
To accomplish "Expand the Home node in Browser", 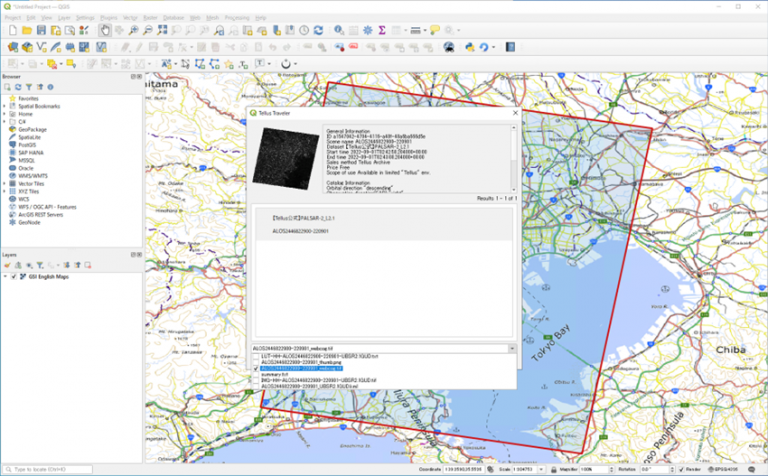I will 5,114.
